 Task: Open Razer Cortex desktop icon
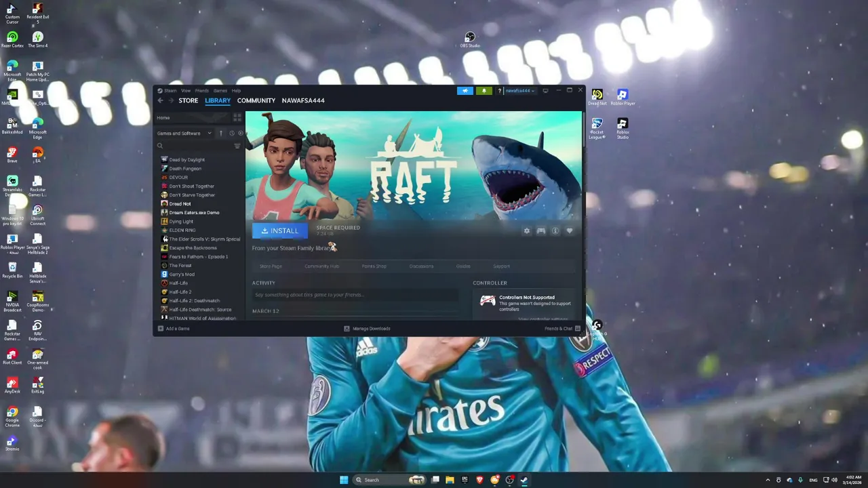click(12, 40)
